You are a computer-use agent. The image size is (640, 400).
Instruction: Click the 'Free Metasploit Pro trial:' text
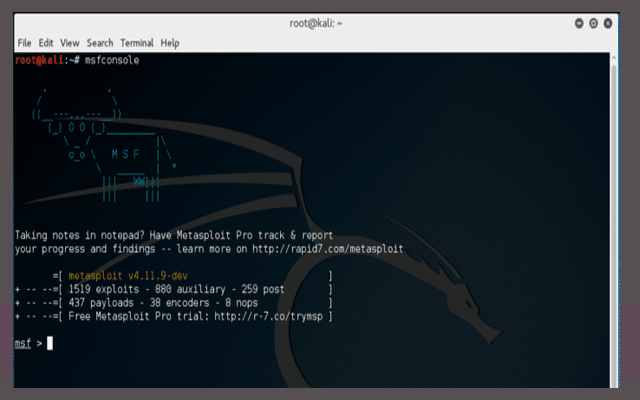[x=138, y=316]
